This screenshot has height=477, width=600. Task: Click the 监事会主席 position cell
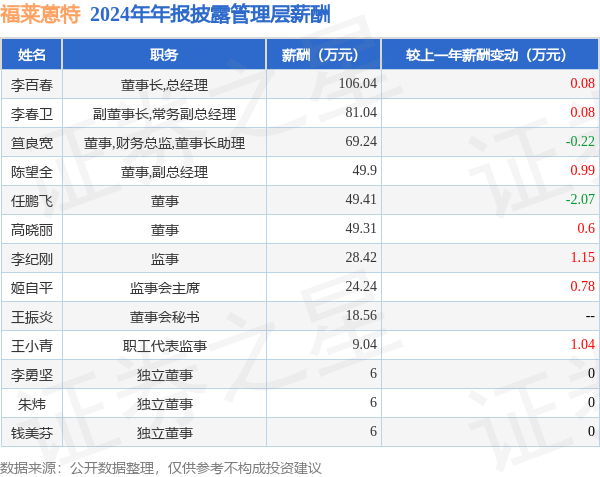tap(164, 288)
